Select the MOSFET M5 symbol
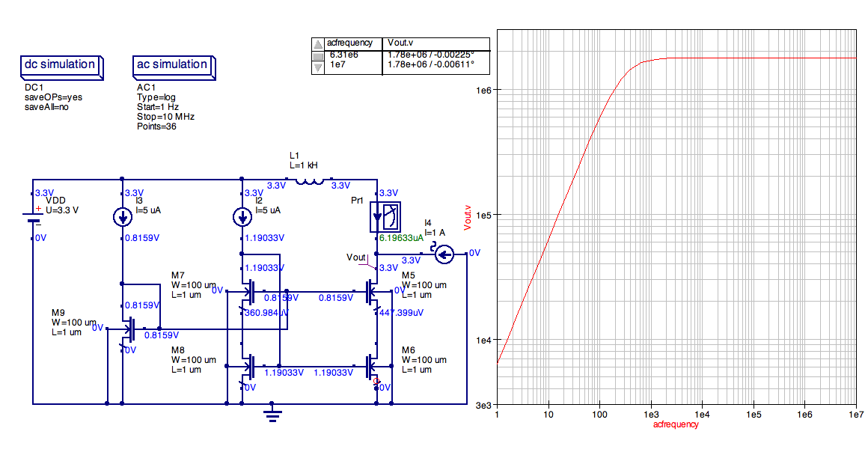This screenshot has width=868, height=464. click(372, 292)
